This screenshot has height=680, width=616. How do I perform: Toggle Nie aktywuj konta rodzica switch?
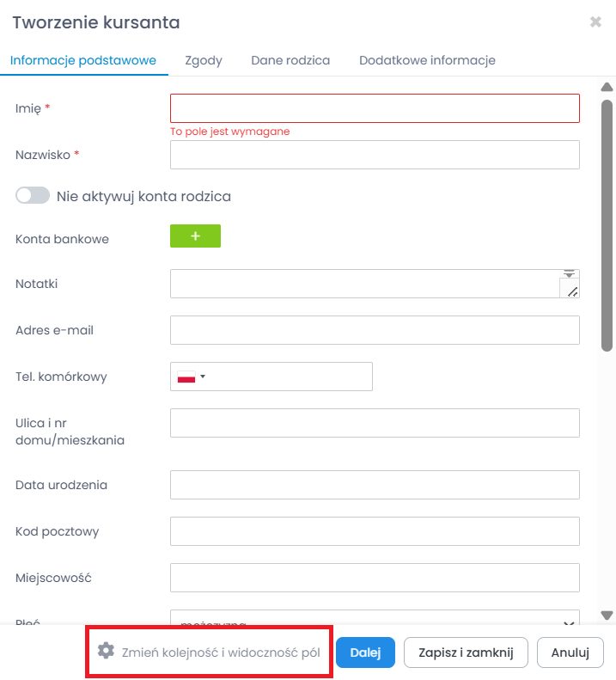(x=33, y=196)
